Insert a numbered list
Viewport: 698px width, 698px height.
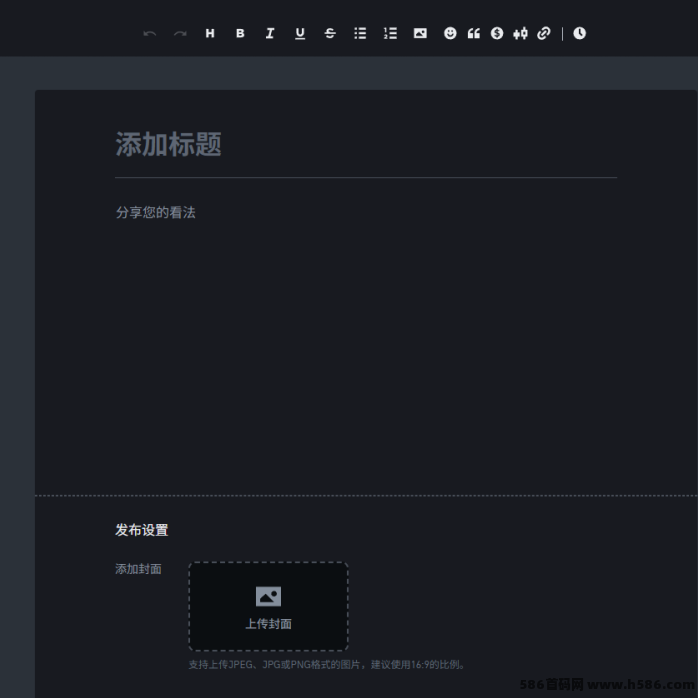(390, 33)
